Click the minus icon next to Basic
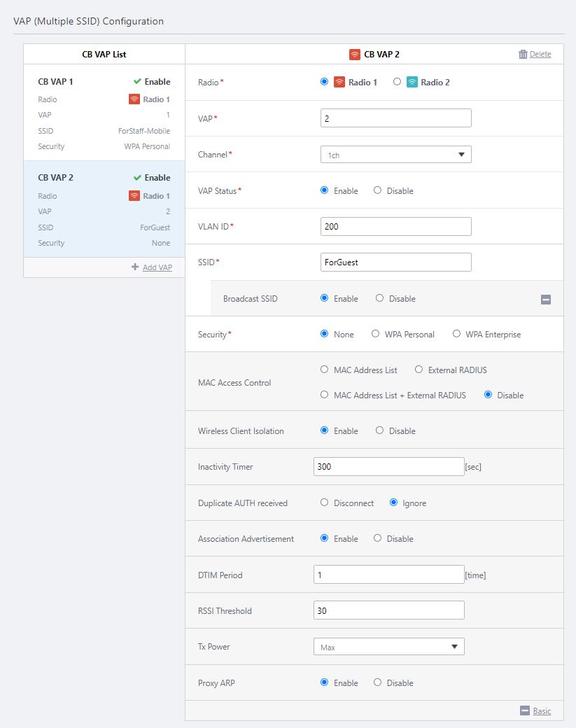 [525, 710]
